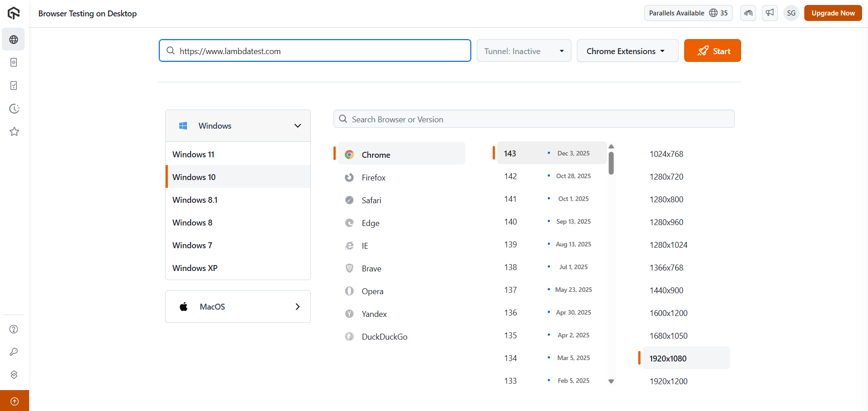The height and width of the screenshot is (411, 868).
Task: Open the test checklist icon in sidebar
Action: pos(14,85)
